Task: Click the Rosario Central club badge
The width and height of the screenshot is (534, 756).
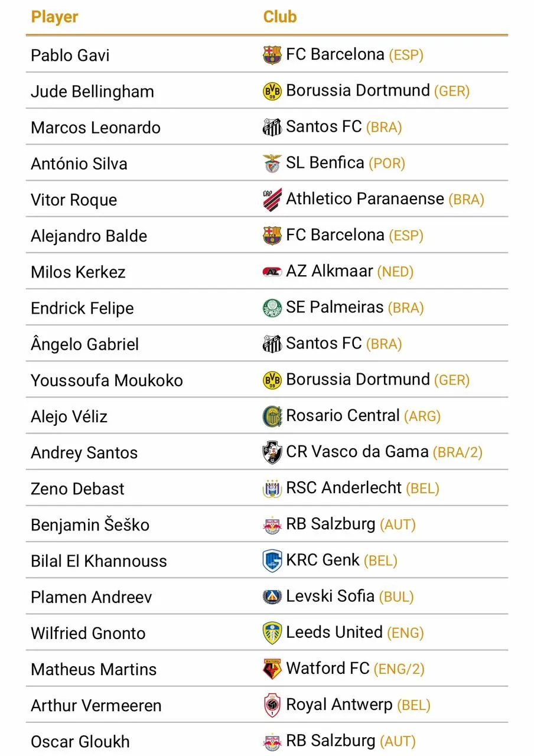Action: (x=272, y=416)
